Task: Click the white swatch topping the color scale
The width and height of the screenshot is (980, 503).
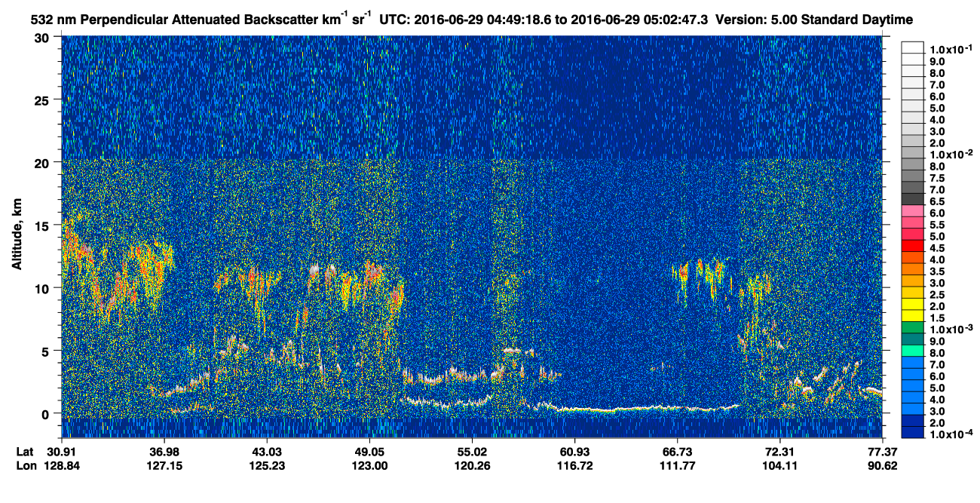Action: [912, 47]
